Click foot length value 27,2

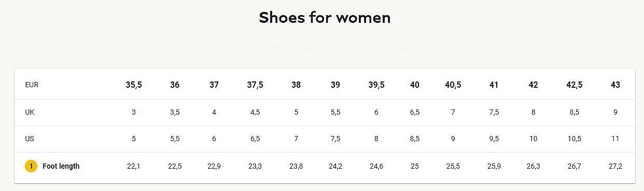[x=615, y=166]
